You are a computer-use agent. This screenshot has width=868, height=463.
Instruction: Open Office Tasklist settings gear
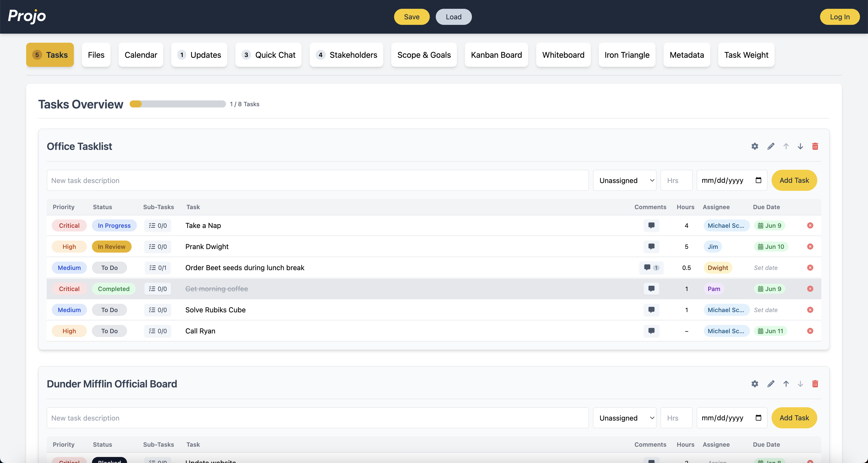755,146
